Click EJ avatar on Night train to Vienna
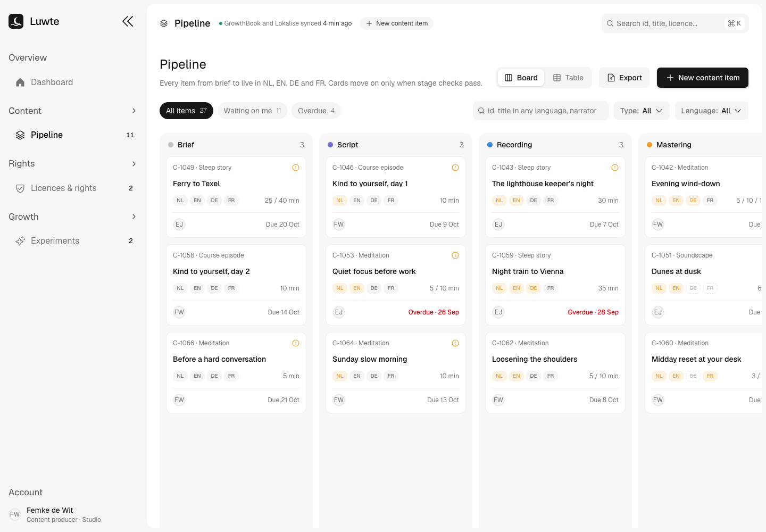The height and width of the screenshot is (532, 766). (498, 312)
